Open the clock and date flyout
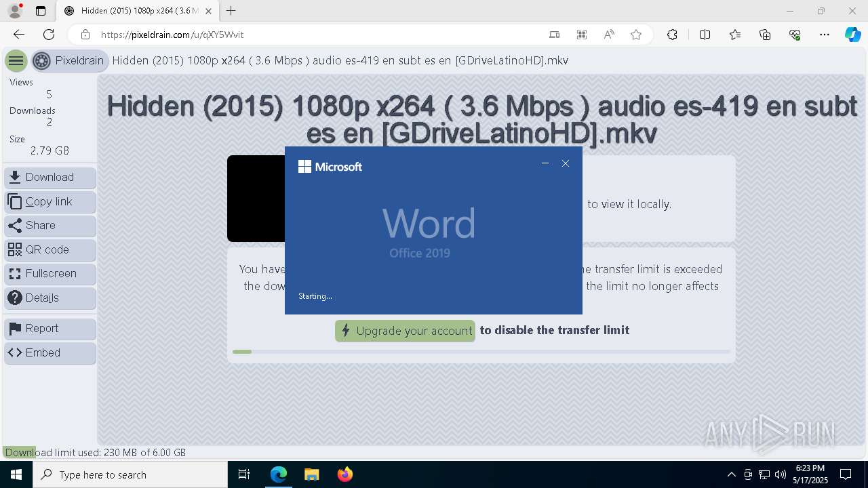This screenshot has width=868, height=488. point(810,474)
